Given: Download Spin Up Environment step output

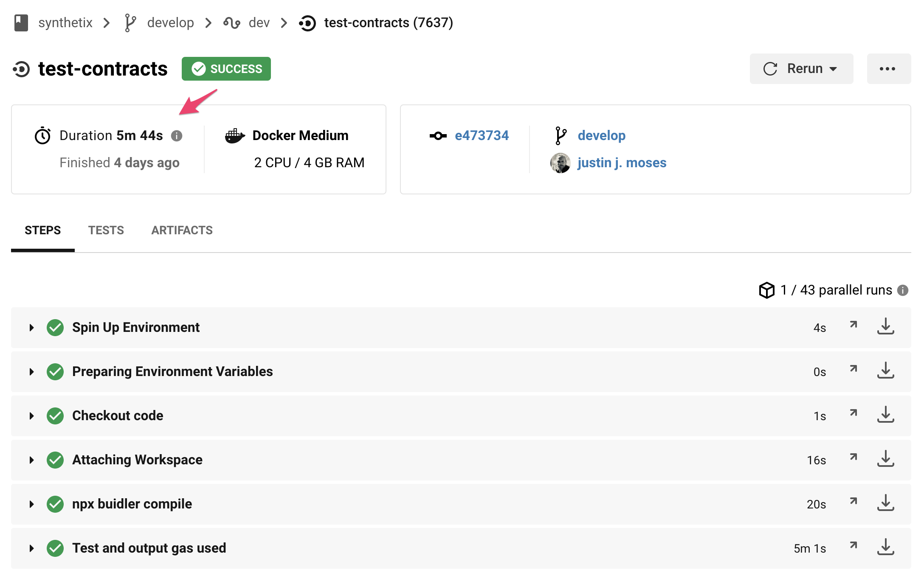Looking at the screenshot, I should click(885, 327).
